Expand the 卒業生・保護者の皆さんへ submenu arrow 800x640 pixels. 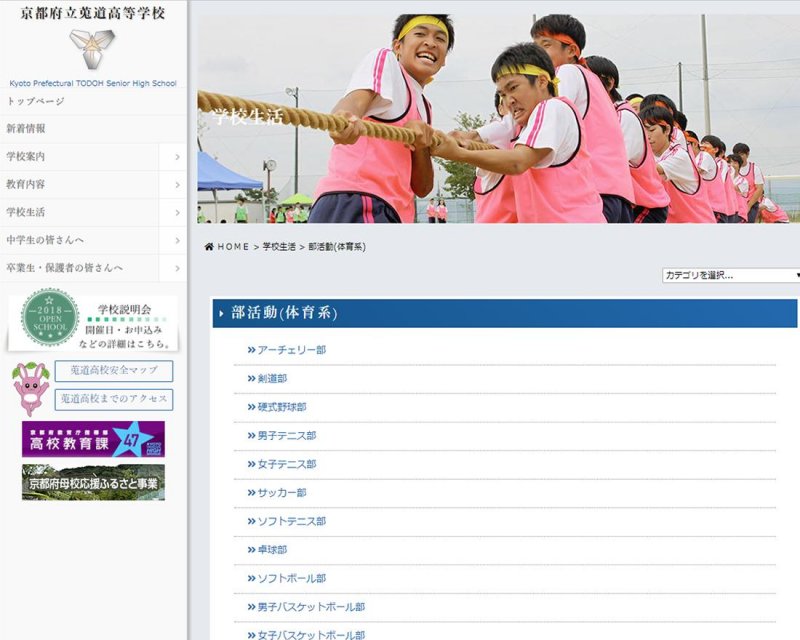tap(177, 269)
